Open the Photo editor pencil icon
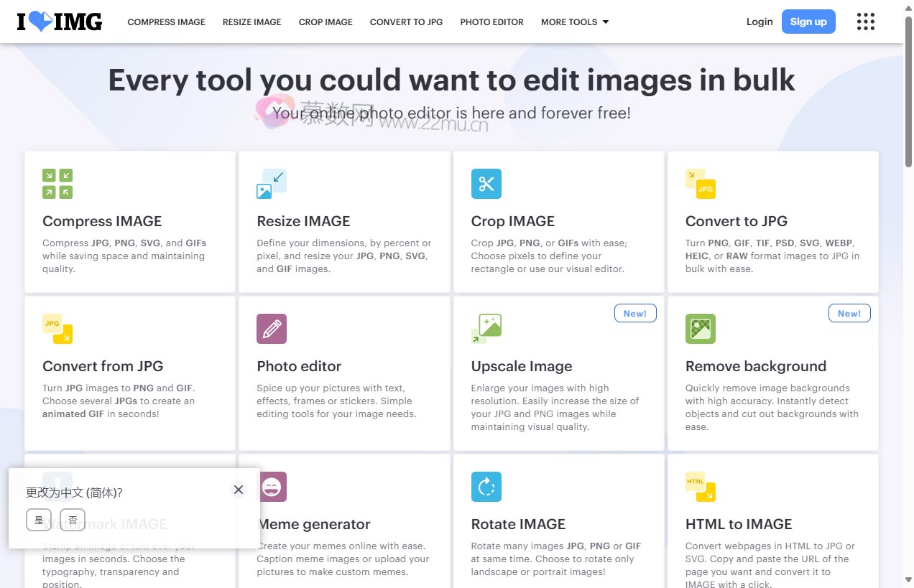 [272, 329]
